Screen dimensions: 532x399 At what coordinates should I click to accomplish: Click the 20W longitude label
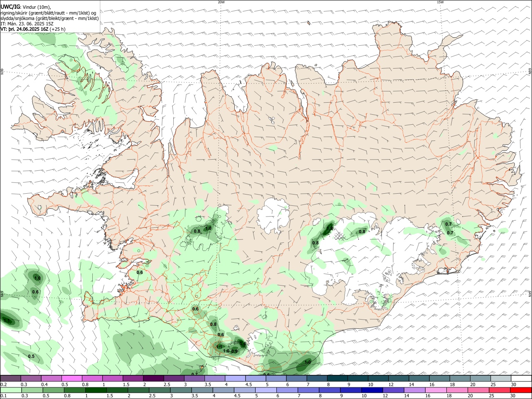221,2
